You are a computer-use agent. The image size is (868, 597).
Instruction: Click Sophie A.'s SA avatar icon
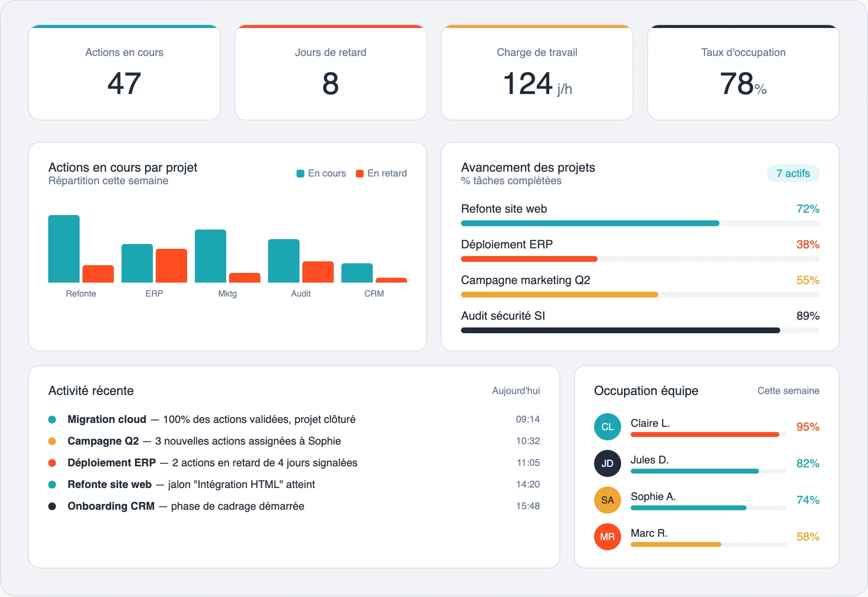pos(607,500)
